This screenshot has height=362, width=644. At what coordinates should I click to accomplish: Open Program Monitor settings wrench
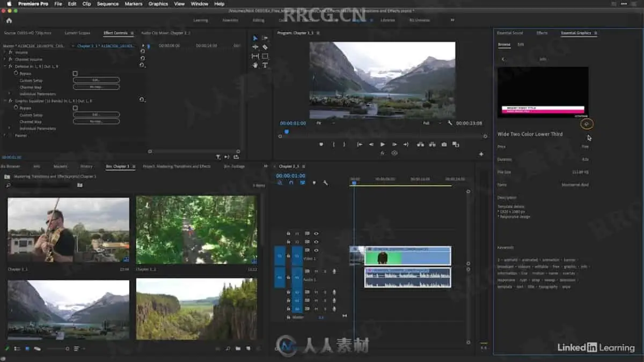[450, 123]
